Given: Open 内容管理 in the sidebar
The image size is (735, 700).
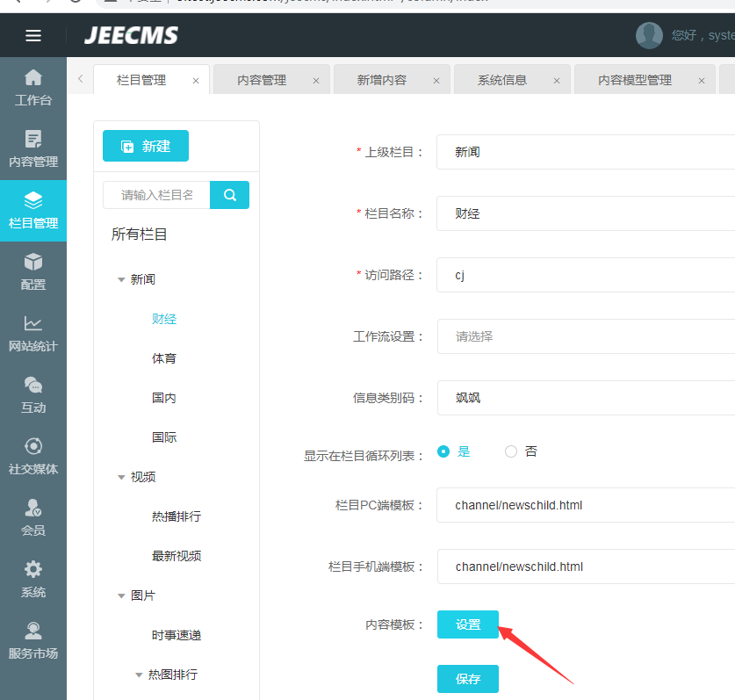Looking at the screenshot, I should (x=33, y=148).
